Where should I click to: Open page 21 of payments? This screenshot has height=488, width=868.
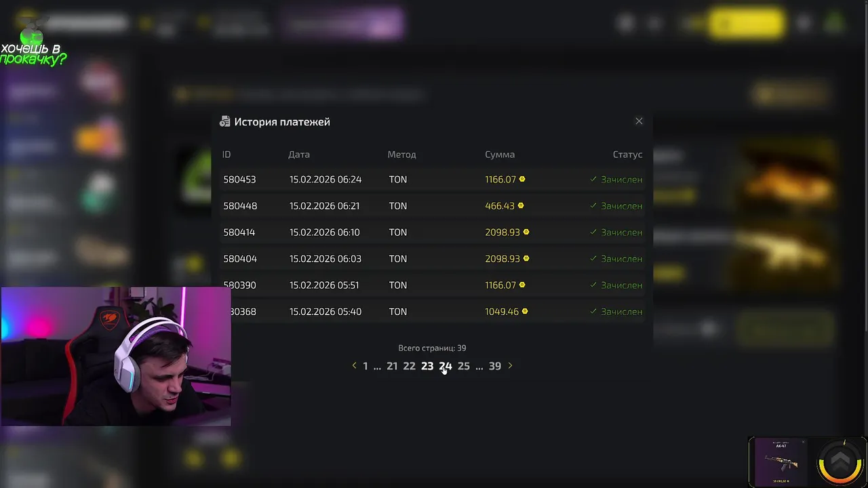tap(392, 366)
